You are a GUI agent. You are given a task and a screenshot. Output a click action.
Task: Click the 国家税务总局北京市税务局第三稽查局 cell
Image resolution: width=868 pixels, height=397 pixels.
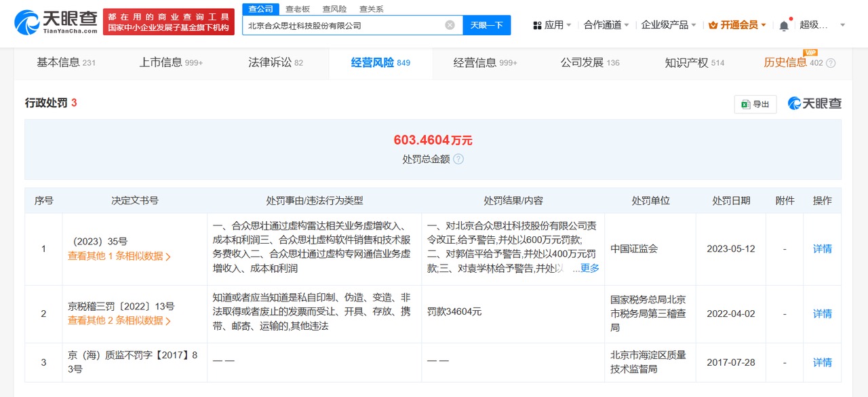[x=648, y=314]
